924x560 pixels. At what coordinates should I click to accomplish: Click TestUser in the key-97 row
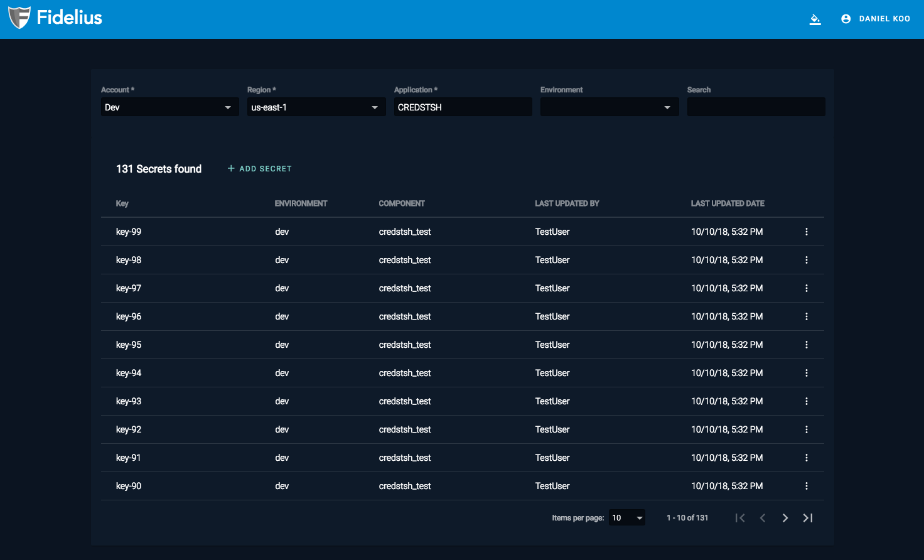552,288
